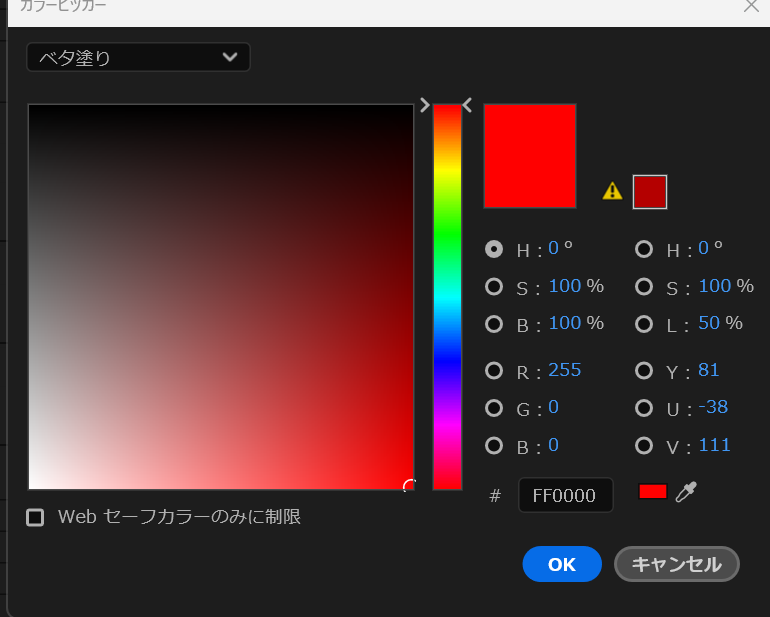Select the dark red broadcast-safe swatch
Screen dimensions: 770x617
click(649, 192)
